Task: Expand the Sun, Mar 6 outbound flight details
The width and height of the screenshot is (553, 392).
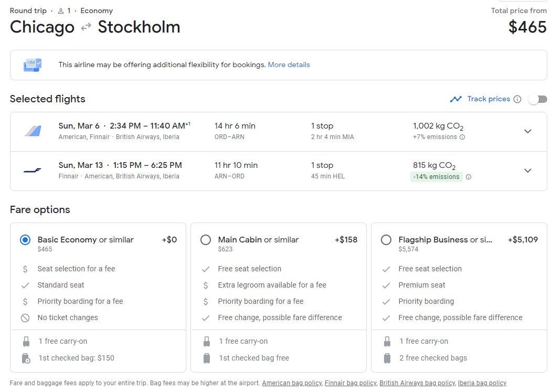Action: point(528,131)
